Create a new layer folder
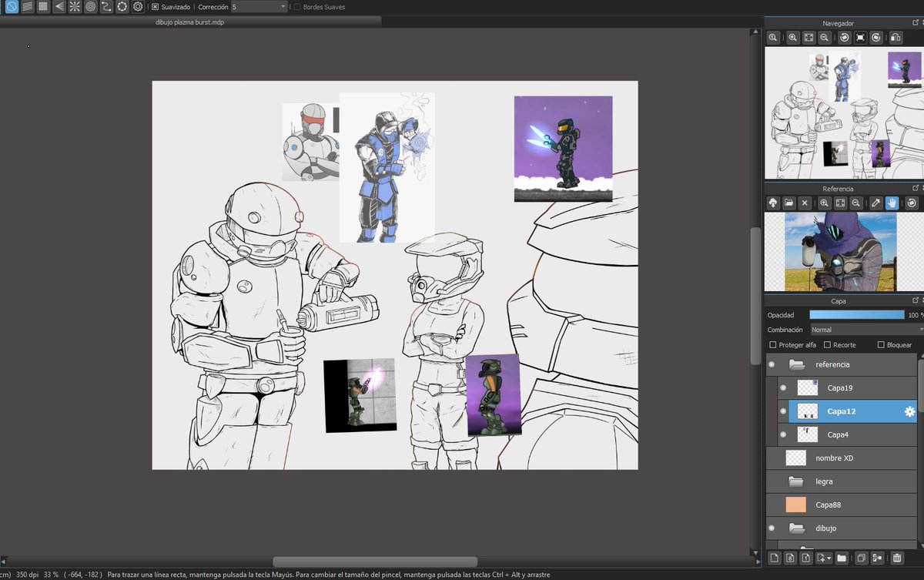This screenshot has height=580, width=924. [x=842, y=558]
